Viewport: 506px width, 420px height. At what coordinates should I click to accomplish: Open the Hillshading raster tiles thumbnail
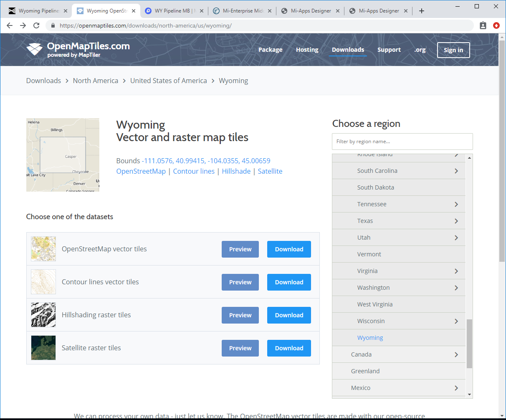tap(43, 315)
